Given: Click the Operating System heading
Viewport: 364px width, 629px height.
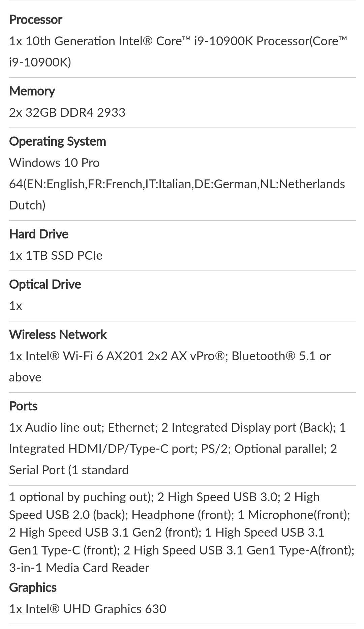Looking at the screenshot, I should tap(58, 142).
